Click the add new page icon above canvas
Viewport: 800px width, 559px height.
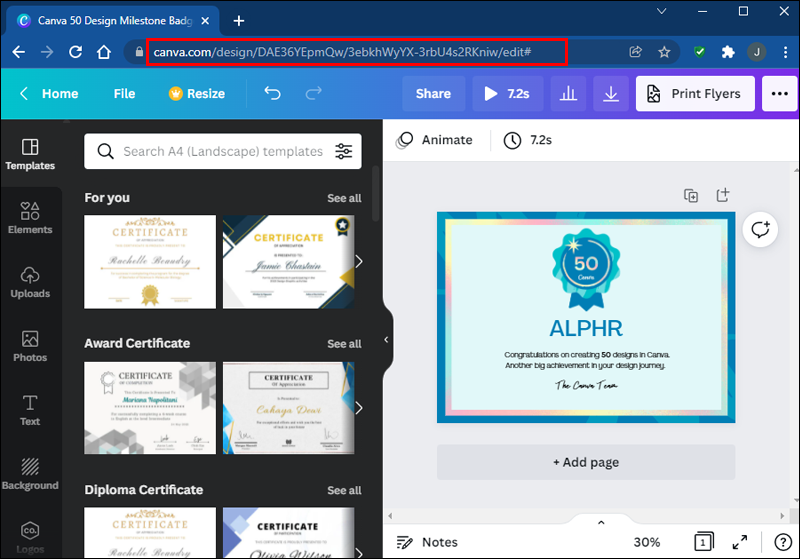pyautogui.click(x=723, y=195)
